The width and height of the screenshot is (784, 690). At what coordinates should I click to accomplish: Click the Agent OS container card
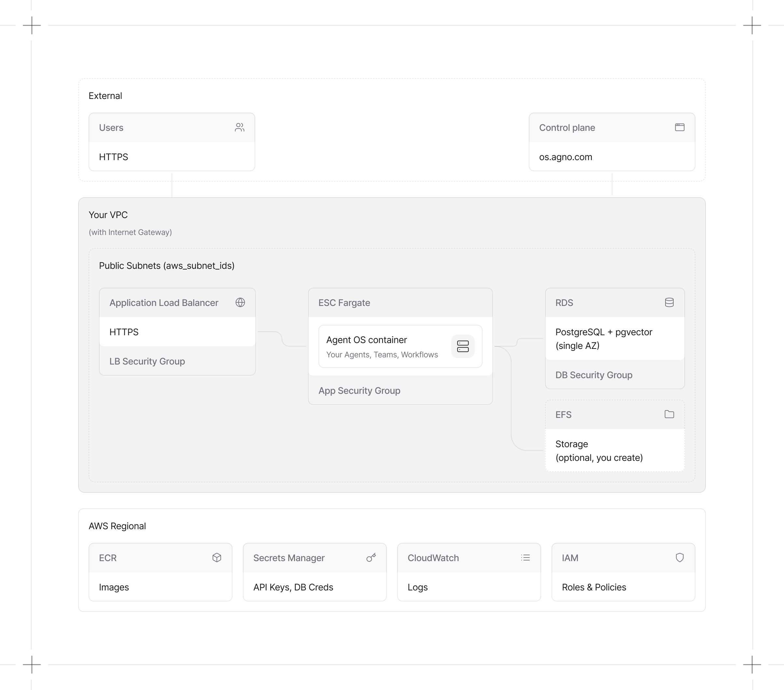tap(400, 346)
